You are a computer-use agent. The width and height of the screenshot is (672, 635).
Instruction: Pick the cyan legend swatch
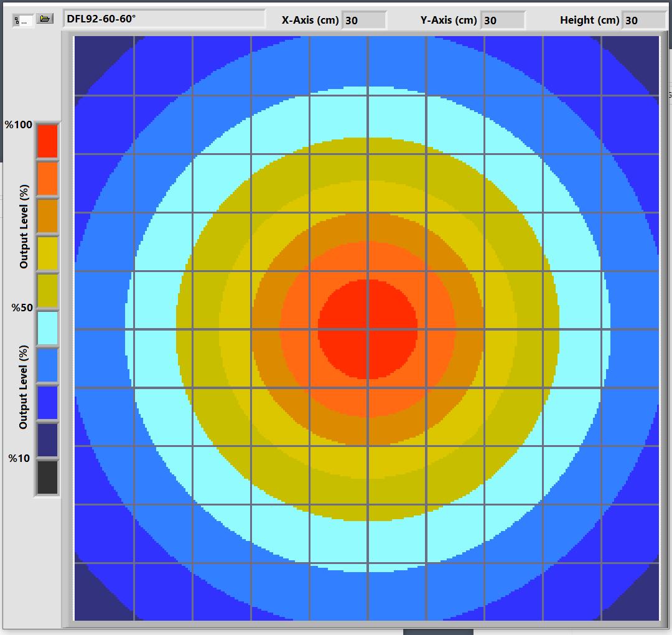pyautogui.click(x=47, y=328)
